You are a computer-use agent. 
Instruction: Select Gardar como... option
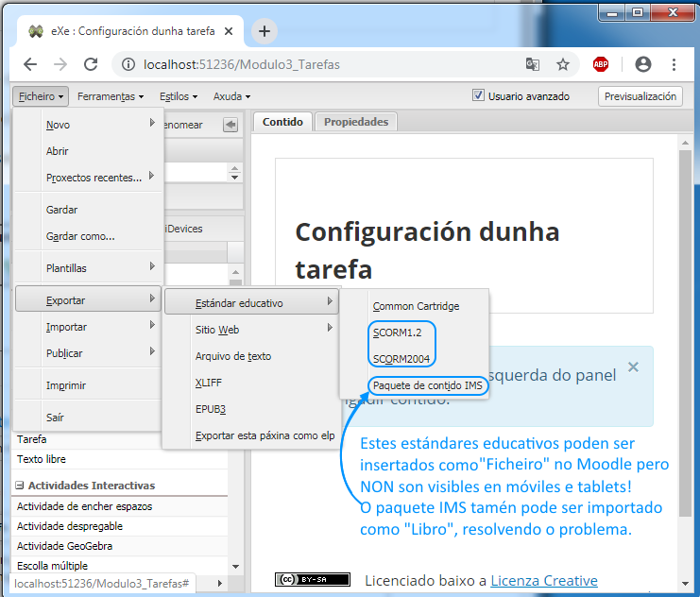click(x=88, y=236)
